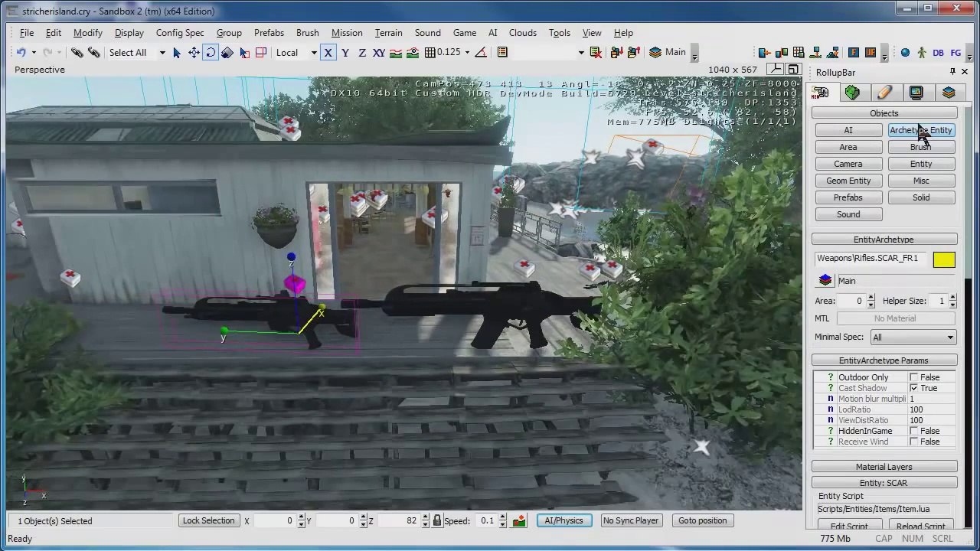Switch to the Terrain tab in RollupBar

pos(852,93)
